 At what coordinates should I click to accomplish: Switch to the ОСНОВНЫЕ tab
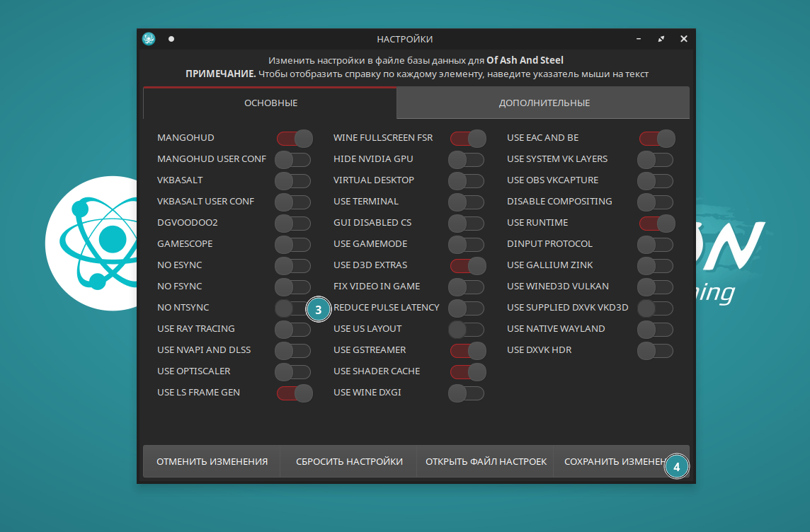(x=270, y=103)
